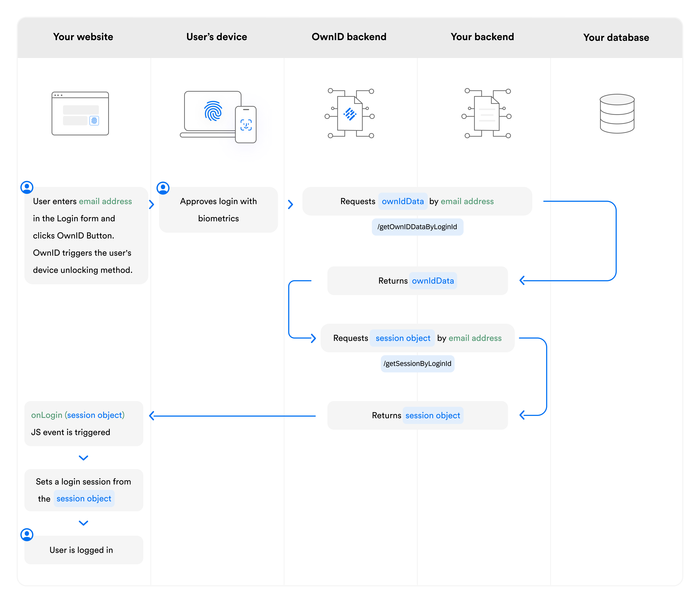Click the OwnID backend circuit document icon
Viewport: 700px width, 603px height.
coord(350,114)
